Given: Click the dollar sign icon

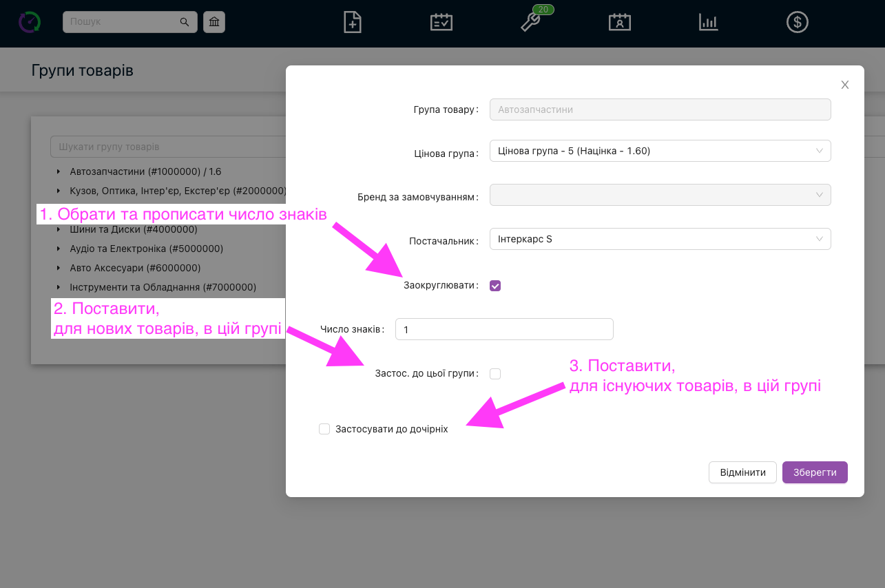Looking at the screenshot, I should pos(797,22).
